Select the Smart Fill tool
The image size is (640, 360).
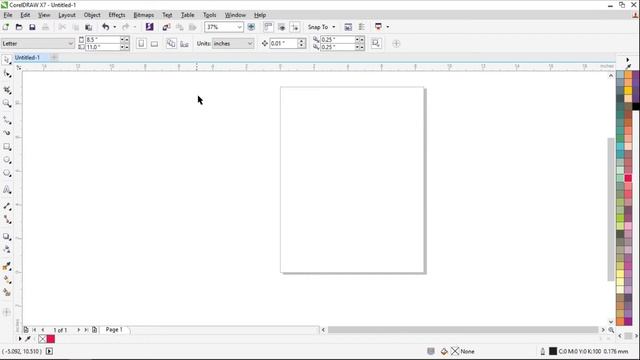click(7, 292)
